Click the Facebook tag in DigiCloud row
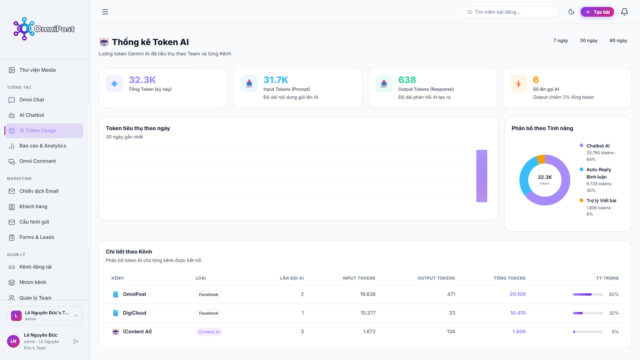The image size is (640, 360). tap(208, 313)
